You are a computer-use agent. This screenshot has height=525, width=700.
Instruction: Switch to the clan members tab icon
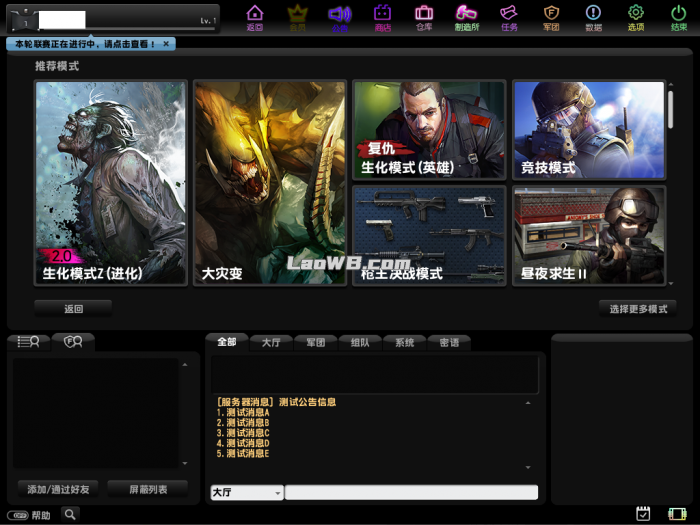[x=73, y=342]
